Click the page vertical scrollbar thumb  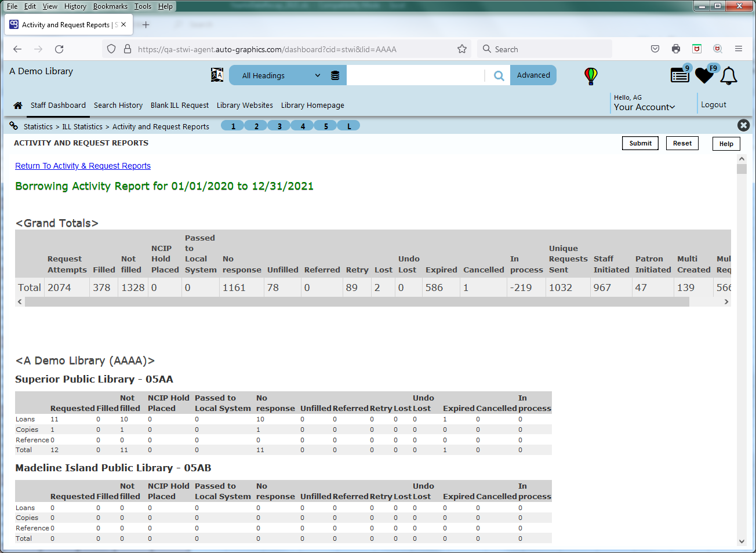click(742, 169)
